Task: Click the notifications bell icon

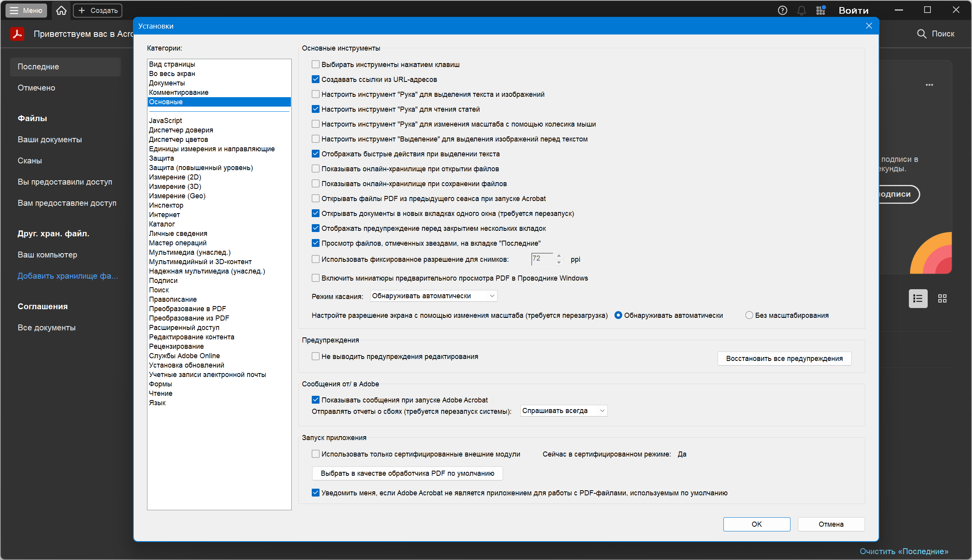Action: (x=801, y=11)
